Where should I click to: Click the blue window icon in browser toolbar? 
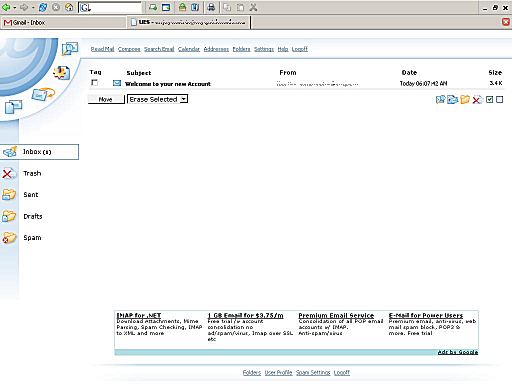166,7
